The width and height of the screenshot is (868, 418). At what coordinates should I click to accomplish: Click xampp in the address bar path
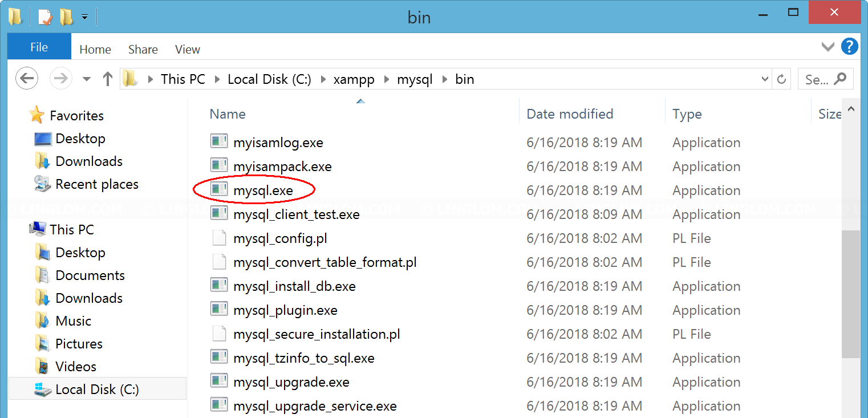[x=354, y=79]
